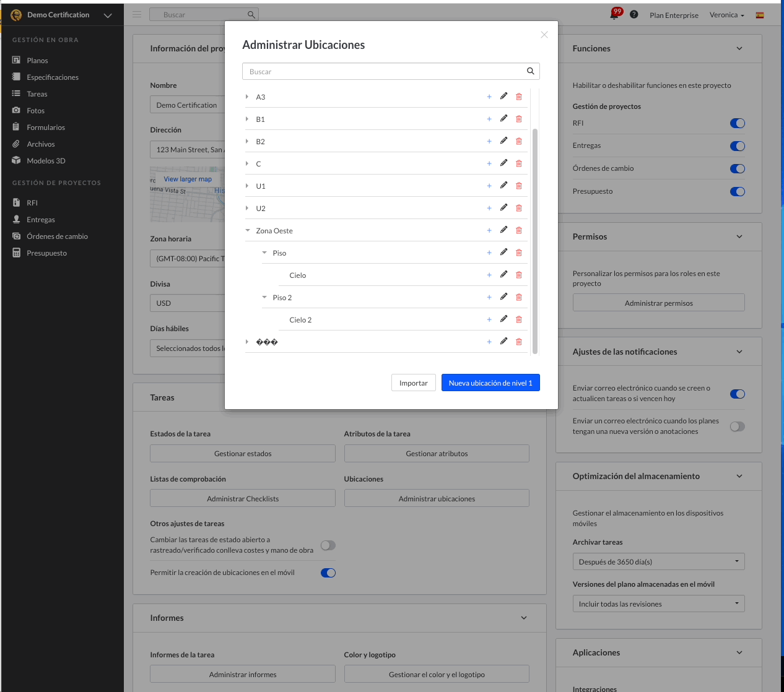Screen dimensions: 784x692
Task: Open the Veronica user menu
Action: coord(726,15)
